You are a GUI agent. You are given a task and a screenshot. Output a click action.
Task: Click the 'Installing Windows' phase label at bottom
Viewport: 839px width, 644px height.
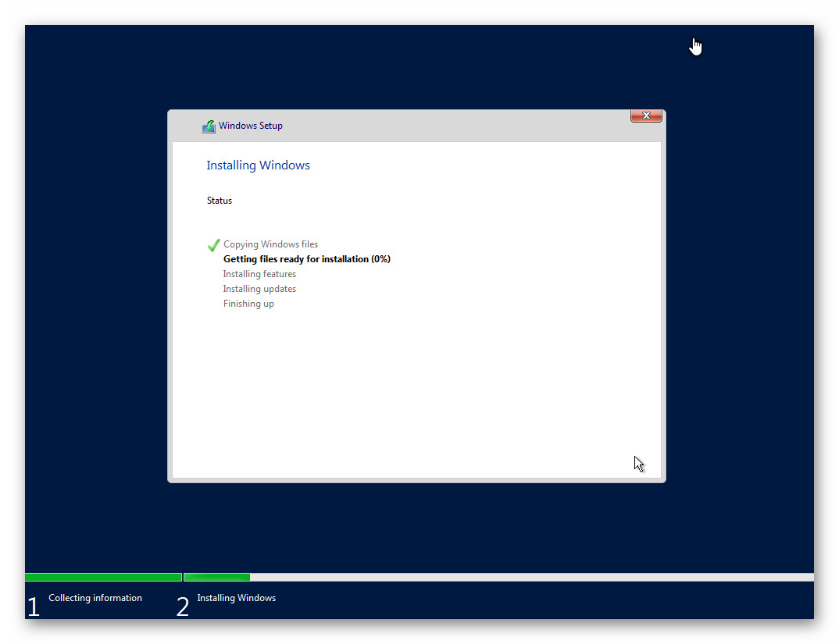237,598
